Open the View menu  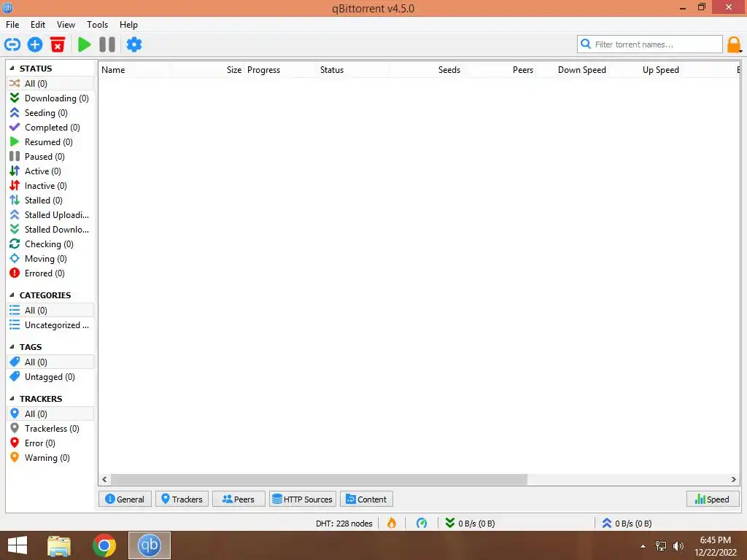click(x=66, y=25)
